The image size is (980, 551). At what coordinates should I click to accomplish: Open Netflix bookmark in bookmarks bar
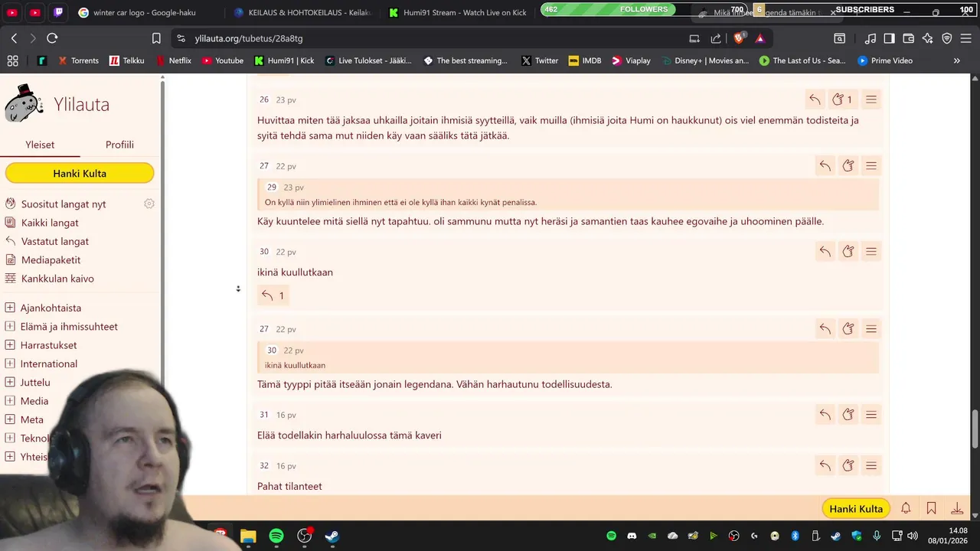pos(174,60)
